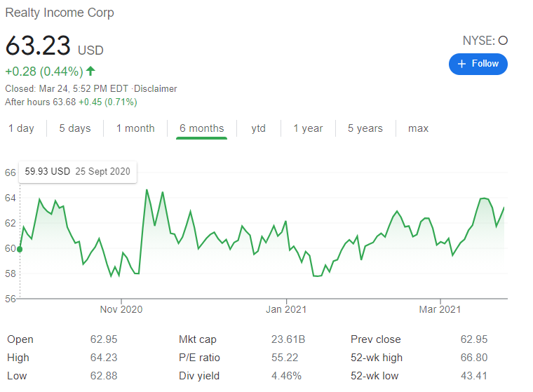Click the 52-wk low value 43.41
The height and width of the screenshot is (392, 533).
tap(474, 376)
